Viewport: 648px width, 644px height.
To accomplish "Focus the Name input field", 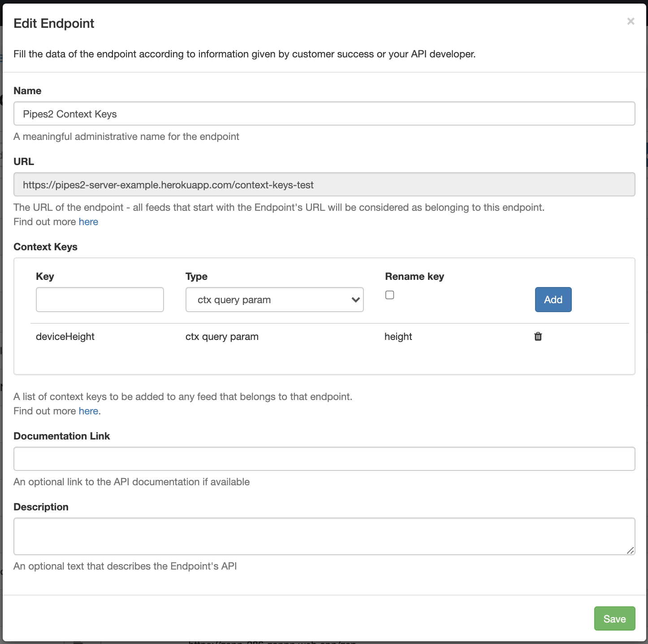I will (x=324, y=113).
